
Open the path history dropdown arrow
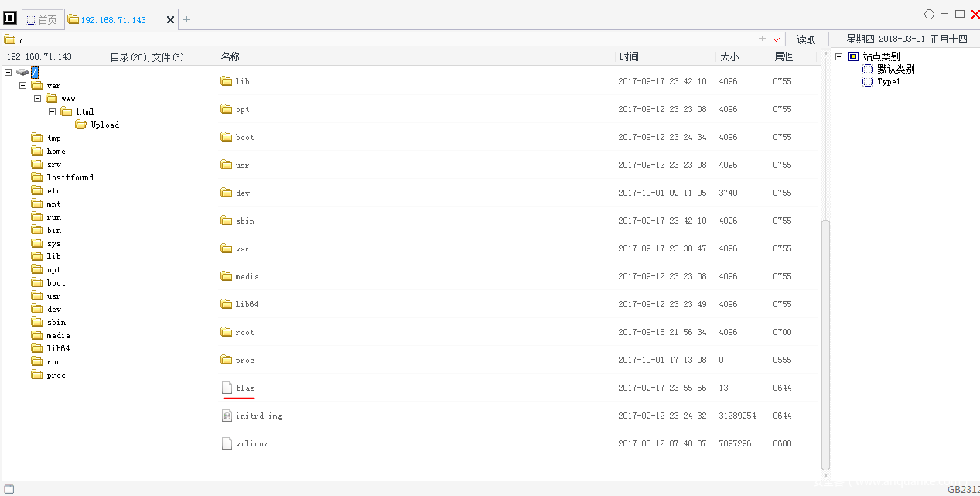[x=776, y=39]
